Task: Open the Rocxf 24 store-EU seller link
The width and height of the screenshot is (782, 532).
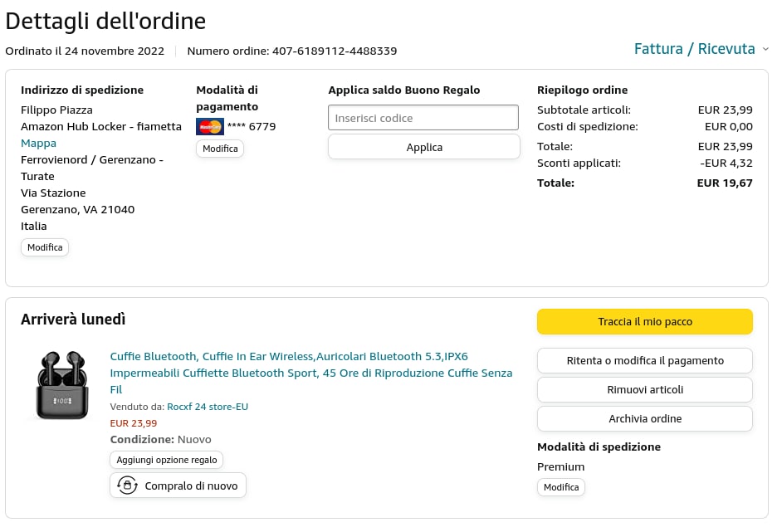Action: pos(208,407)
